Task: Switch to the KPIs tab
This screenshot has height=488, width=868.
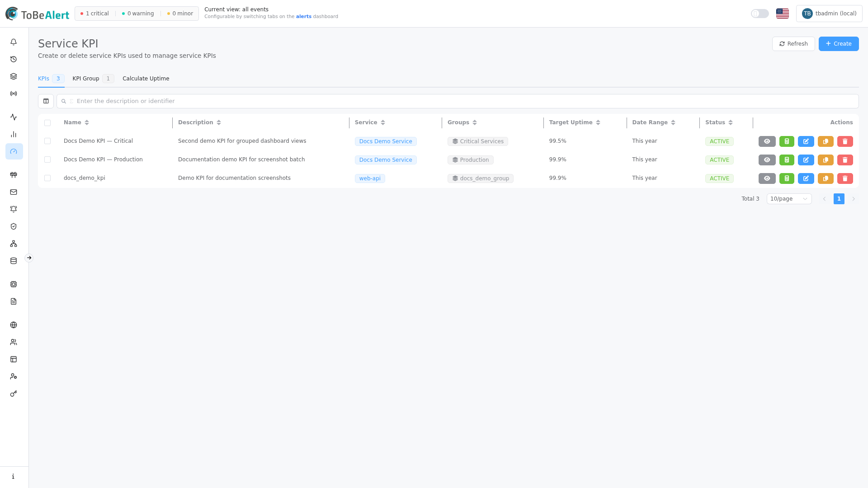Action: pyautogui.click(x=51, y=79)
